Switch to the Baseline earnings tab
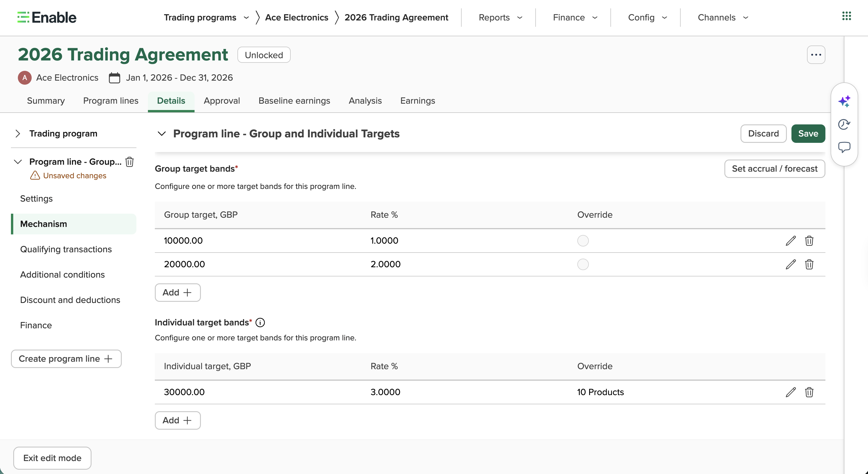The height and width of the screenshot is (474, 868). pyautogui.click(x=294, y=101)
